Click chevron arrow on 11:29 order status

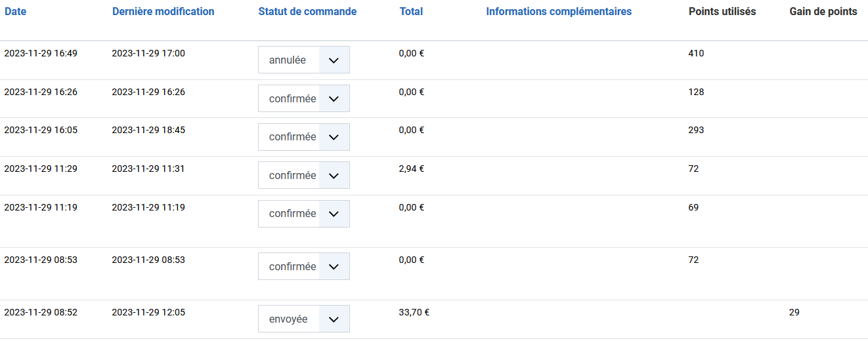click(x=334, y=175)
